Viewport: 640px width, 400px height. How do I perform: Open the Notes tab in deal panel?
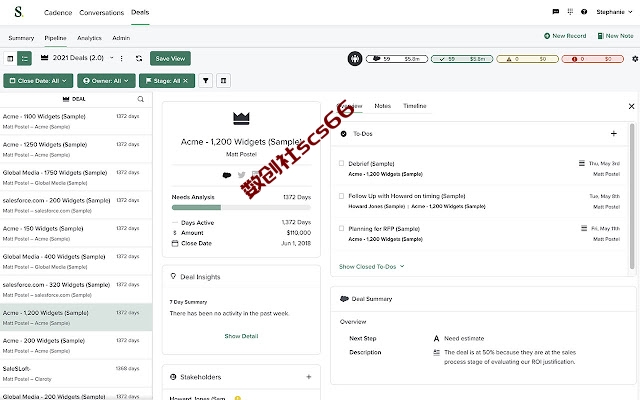pyautogui.click(x=382, y=106)
